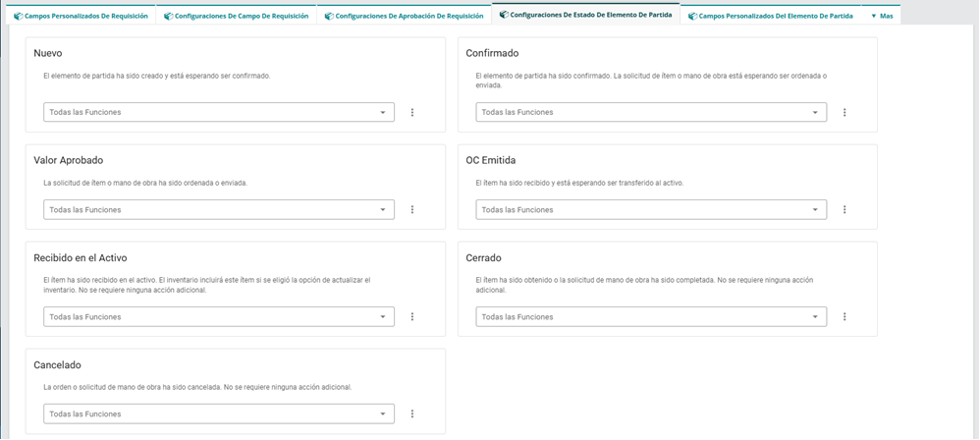Open the Cancelado status functions dropdown
Image resolution: width=980 pixels, height=440 pixels.
click(x=219, y=413)
